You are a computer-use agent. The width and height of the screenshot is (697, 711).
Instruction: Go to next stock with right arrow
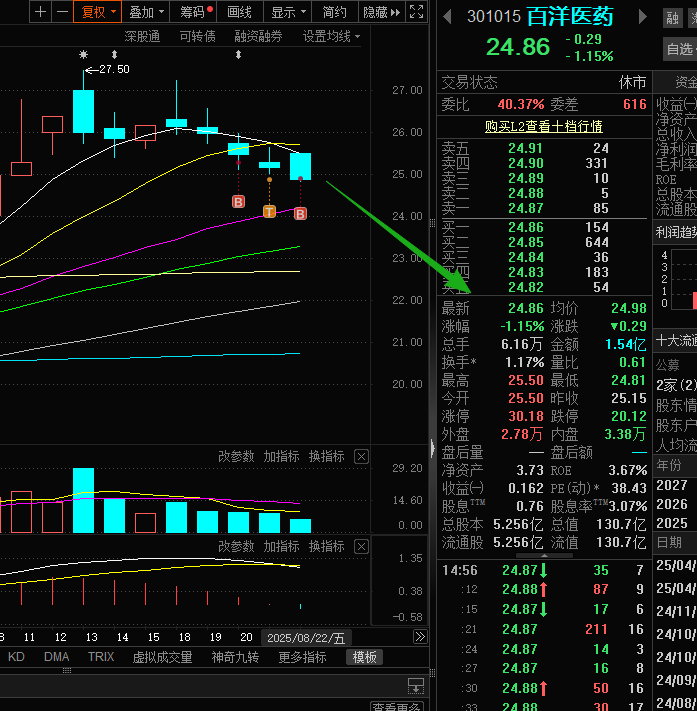click(x=642, y=17)
